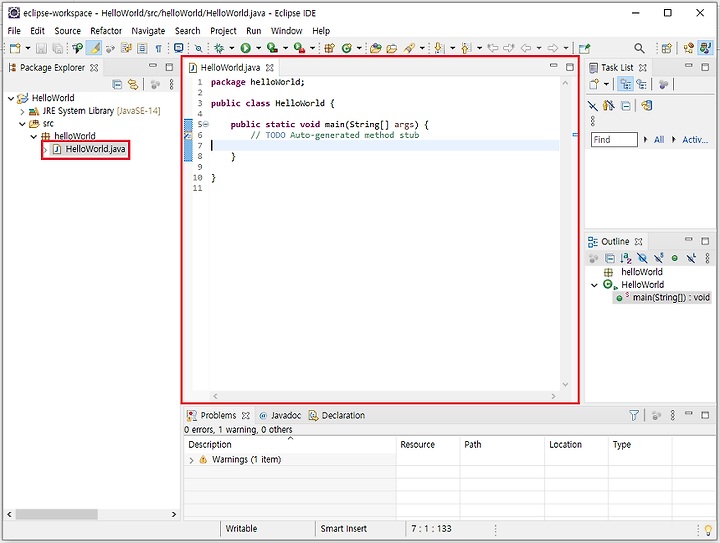Click the Collapse All icon in Task List
This screenshot has width=720, height=543.
point(625,106)
